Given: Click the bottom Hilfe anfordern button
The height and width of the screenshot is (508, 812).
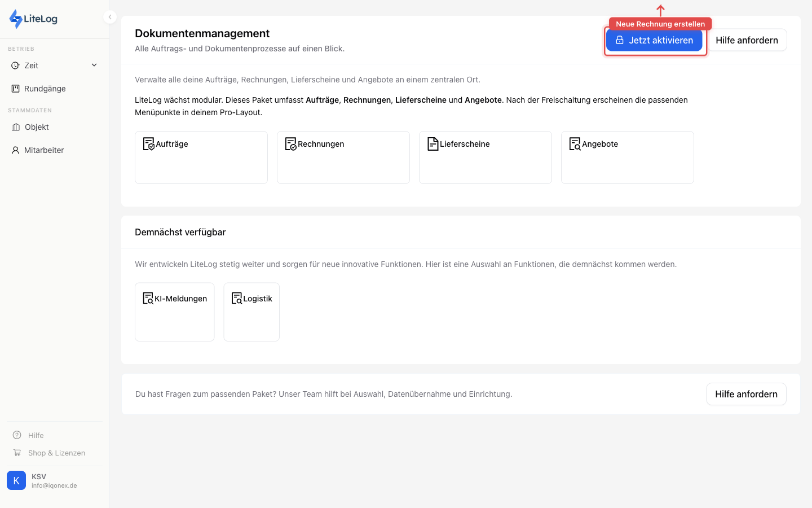Looking at the screenshot, I should point(746,394).
